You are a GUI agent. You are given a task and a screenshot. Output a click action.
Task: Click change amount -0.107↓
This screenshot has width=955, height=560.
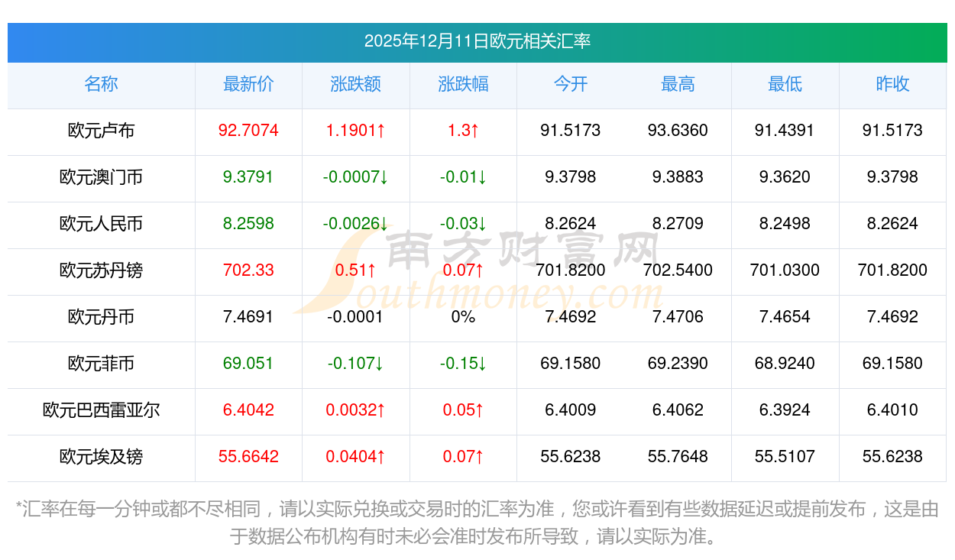coord(356,364)
